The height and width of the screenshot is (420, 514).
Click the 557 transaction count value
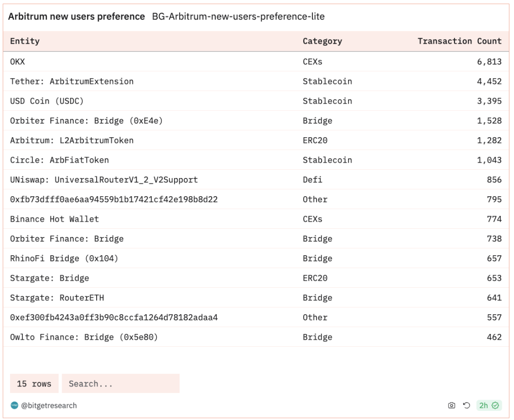point(494,317)
